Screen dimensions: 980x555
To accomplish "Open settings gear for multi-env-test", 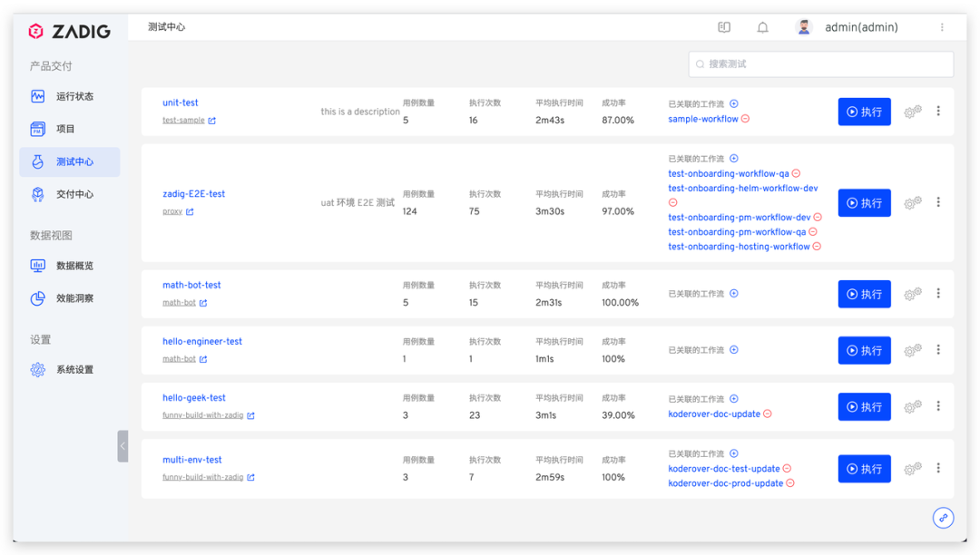I will (x=913, y=469).
